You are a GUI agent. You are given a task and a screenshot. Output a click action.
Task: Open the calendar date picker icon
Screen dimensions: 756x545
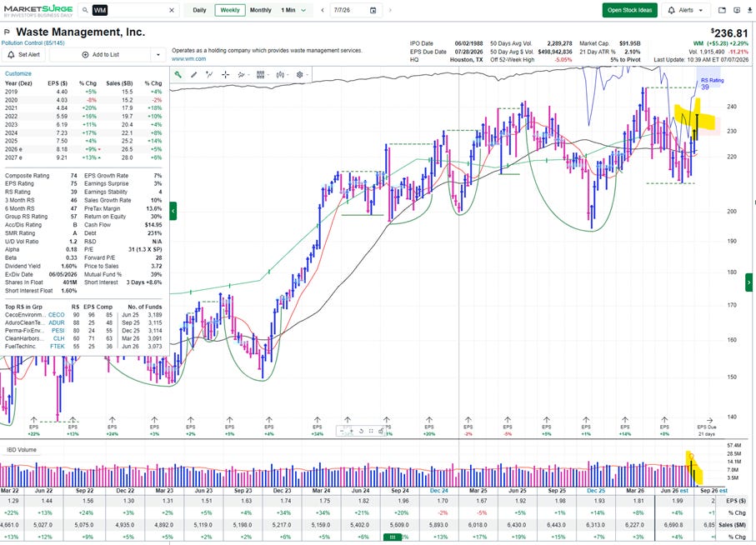coord(373,10)
